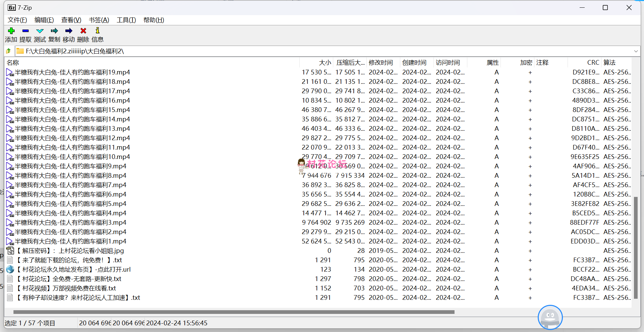Click the Info (信息) toolbar icon
Viewport: 644px width, 332px height.
pyautogui.click(x=98, y=31)
